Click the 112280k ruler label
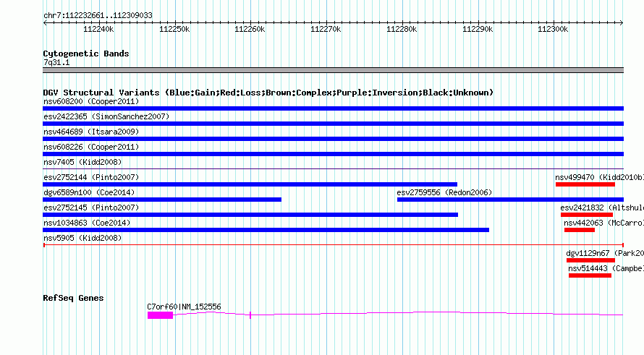 click(402, 29)
